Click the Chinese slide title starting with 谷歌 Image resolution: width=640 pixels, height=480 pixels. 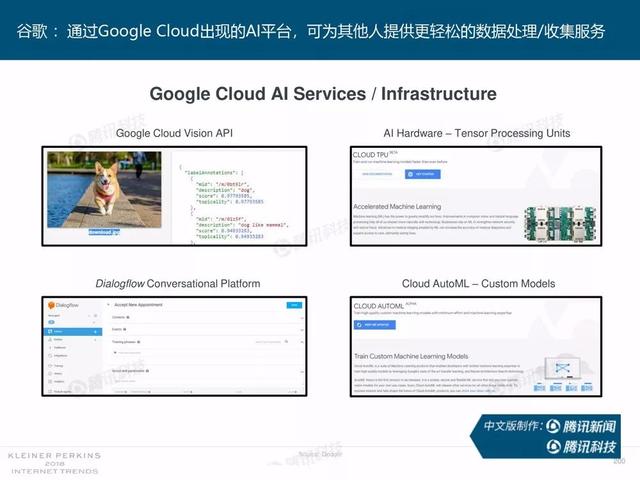[x=311, y=31]
